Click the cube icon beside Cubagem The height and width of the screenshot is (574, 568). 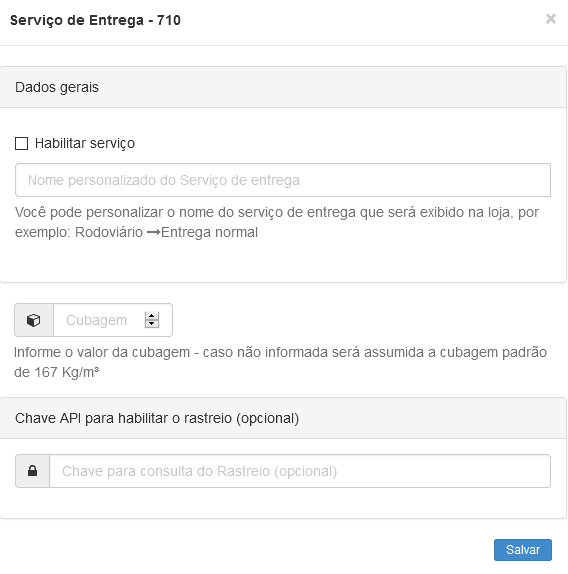point(34,320)
